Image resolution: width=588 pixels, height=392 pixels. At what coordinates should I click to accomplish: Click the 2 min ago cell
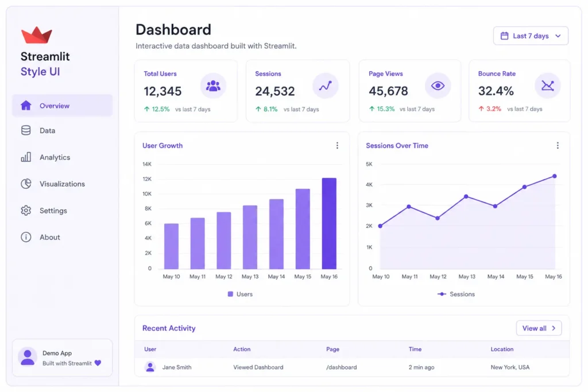[x=421, y=367]
